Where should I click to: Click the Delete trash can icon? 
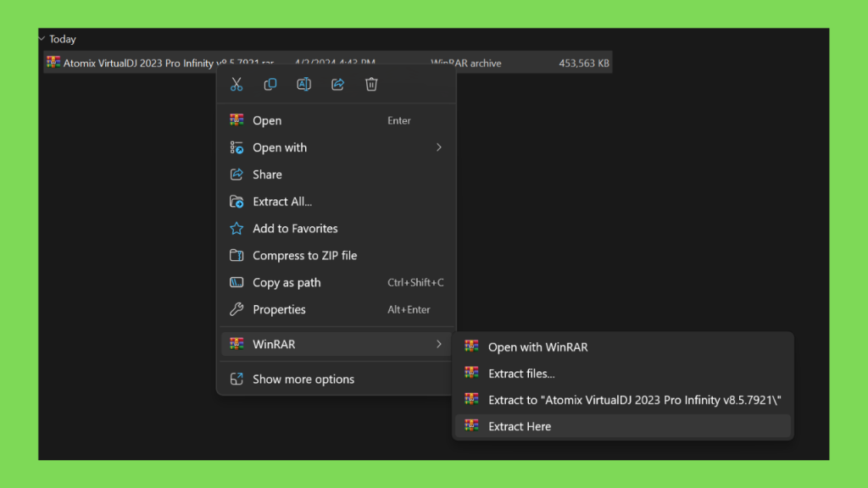(x=371, y=84)
